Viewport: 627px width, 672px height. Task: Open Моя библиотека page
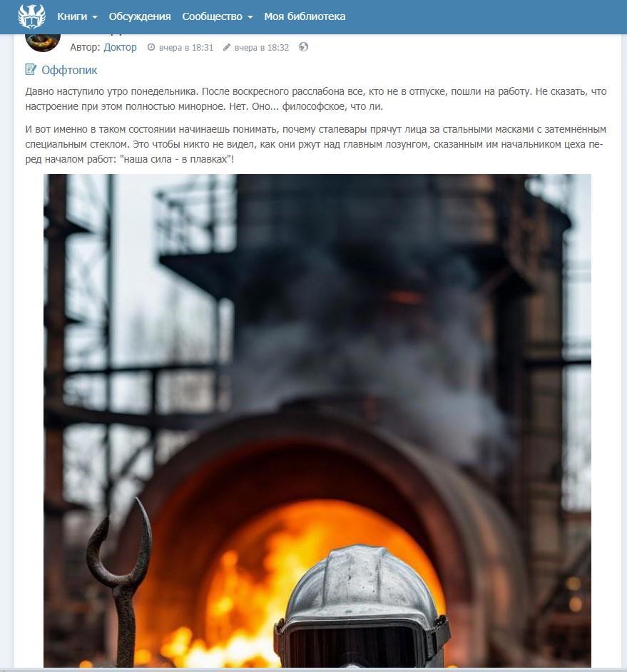pyautogui.click(x=305, y=16)
